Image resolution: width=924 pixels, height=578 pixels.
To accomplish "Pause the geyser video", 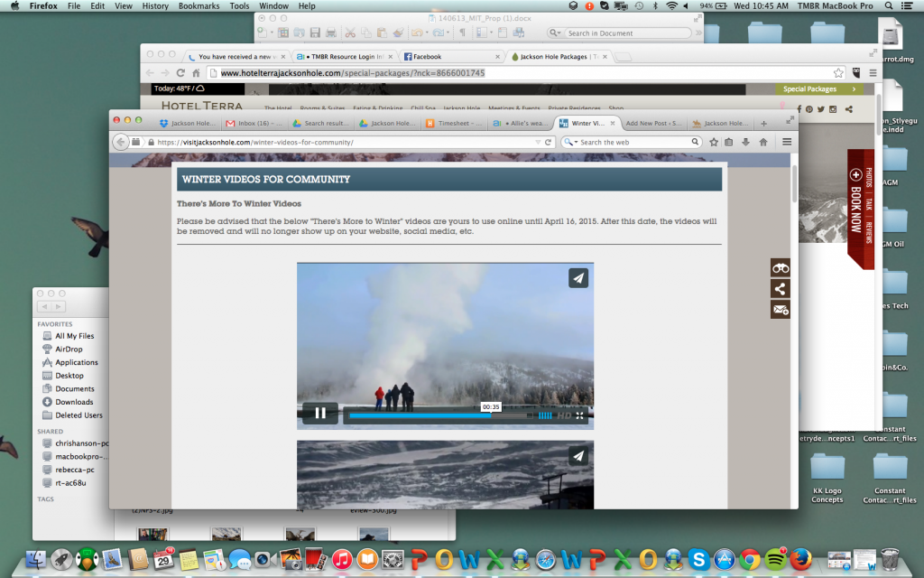I will click(320, 414).
